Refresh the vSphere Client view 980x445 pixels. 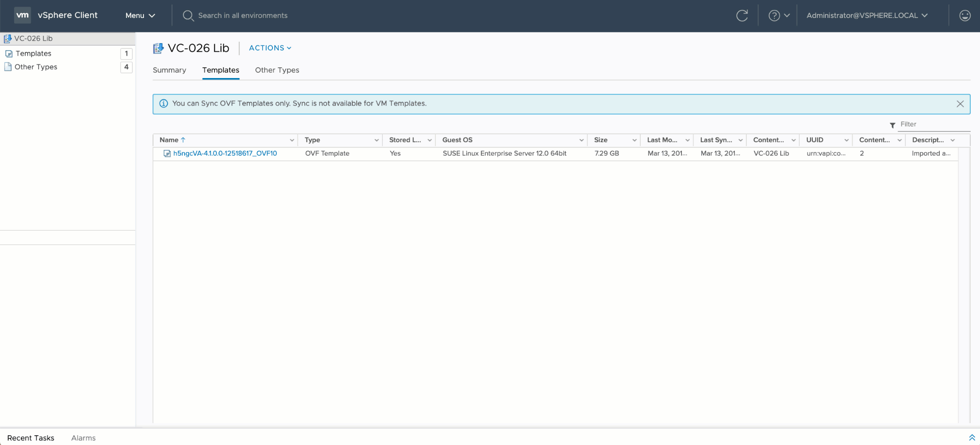pos(742,16)
